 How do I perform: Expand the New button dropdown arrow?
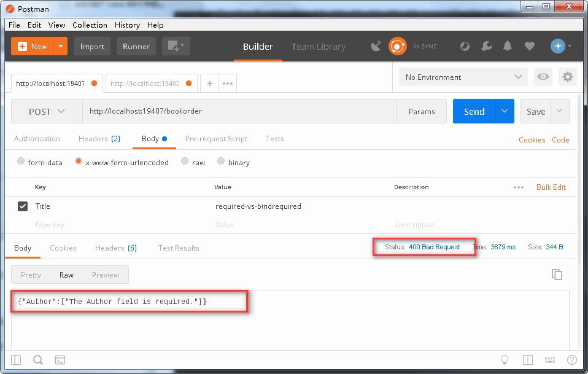(x=61, y=46)
